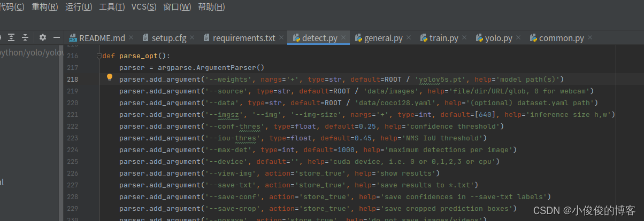644x221 pixels.
Task: Switch to the setup.cfg tab
Action: 169,38
